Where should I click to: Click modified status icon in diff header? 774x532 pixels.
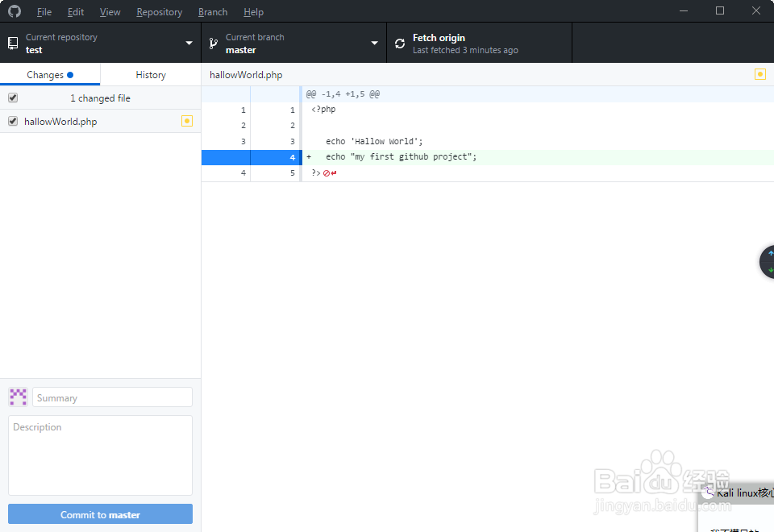tap(760, 74)
